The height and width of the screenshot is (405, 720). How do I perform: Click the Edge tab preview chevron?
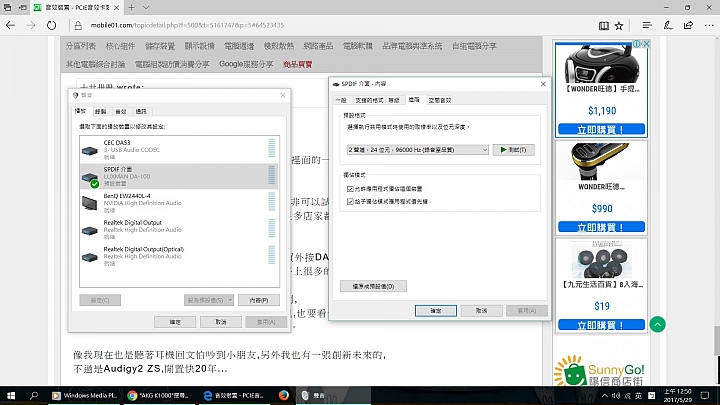click(x=146, y=7)
